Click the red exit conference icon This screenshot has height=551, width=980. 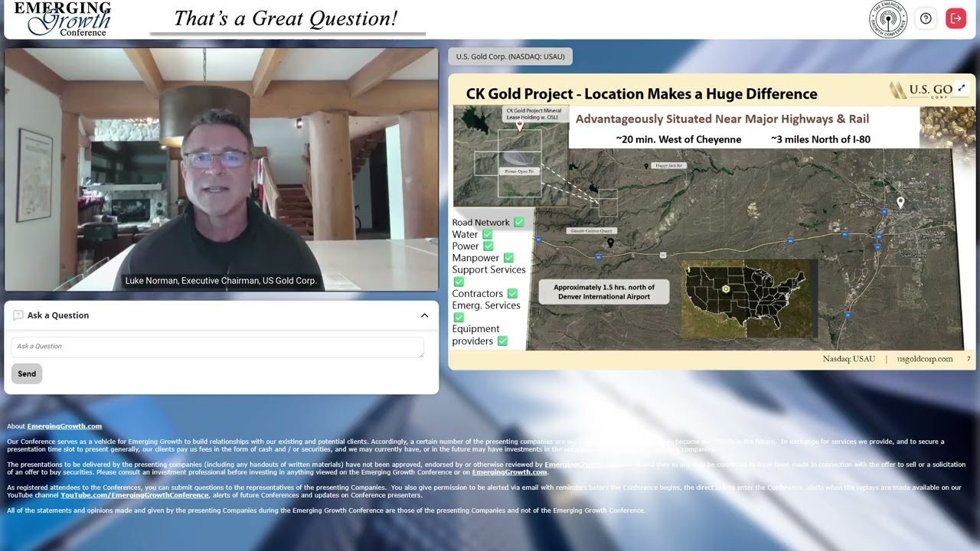pyautogui.click(x=955, y=18)
